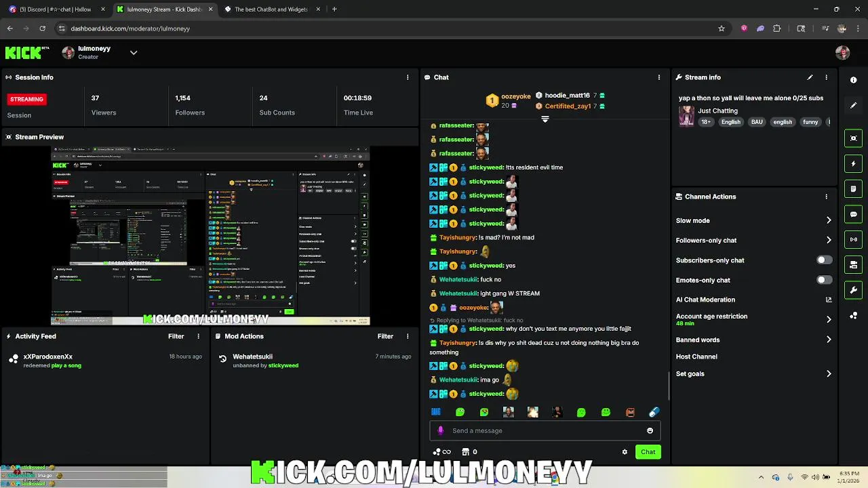Toggle Emotes-only chat switch

pyautogui.click(x=824, y=280)
